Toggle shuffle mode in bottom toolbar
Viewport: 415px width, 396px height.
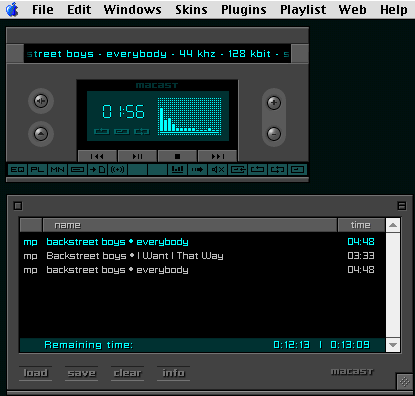[x=238, y=170]
